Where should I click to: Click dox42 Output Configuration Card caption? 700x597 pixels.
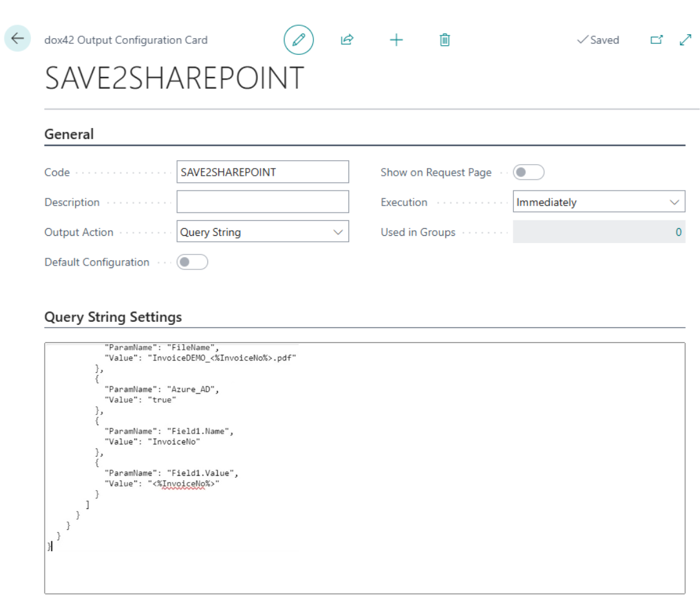coord(126,40)
